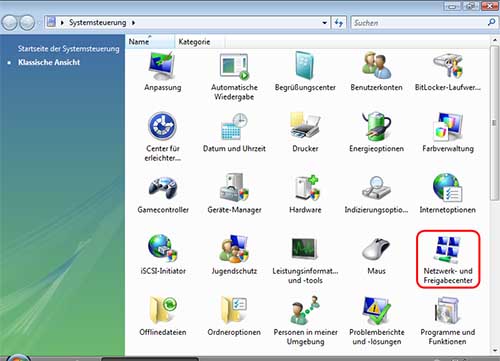Image resolution: width=500 pixels, height=361 pixels.
Task: Expand the arrow before Systemsteuerung breadcrumb
Action: [x=62, y=23]
